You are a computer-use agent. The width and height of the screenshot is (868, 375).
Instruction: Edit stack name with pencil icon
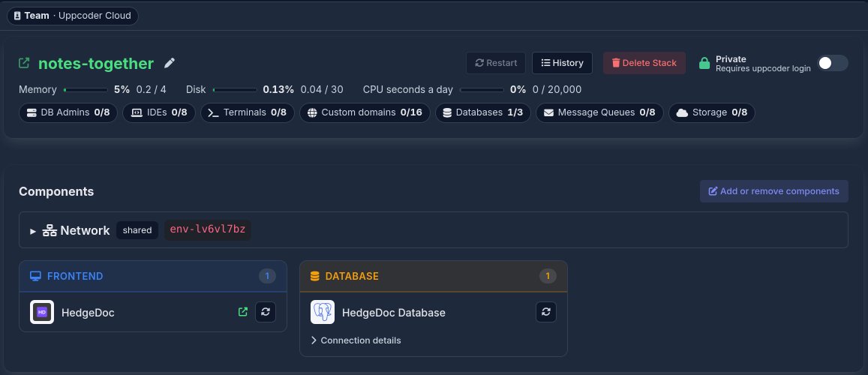click(170, 63)
